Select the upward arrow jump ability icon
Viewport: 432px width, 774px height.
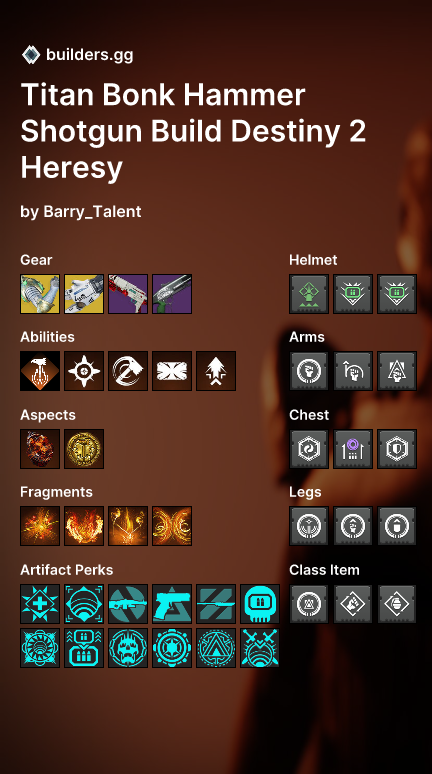tap(216, 371)
